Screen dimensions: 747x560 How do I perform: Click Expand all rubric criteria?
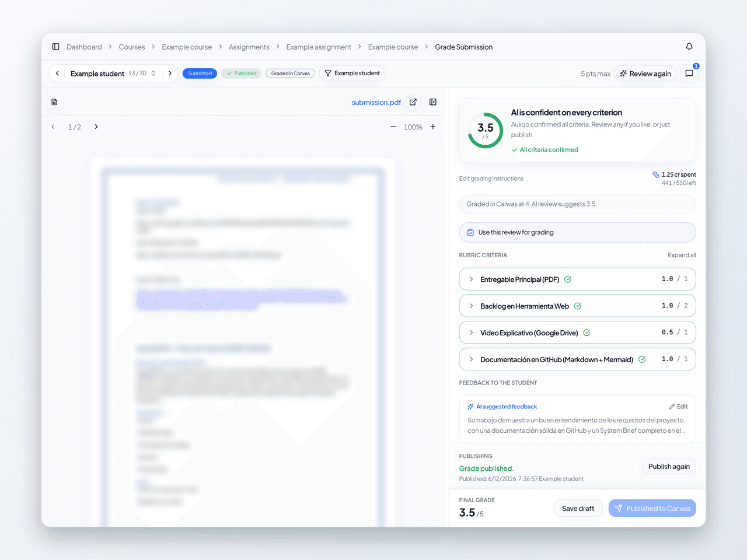click(x=682, y=255)
